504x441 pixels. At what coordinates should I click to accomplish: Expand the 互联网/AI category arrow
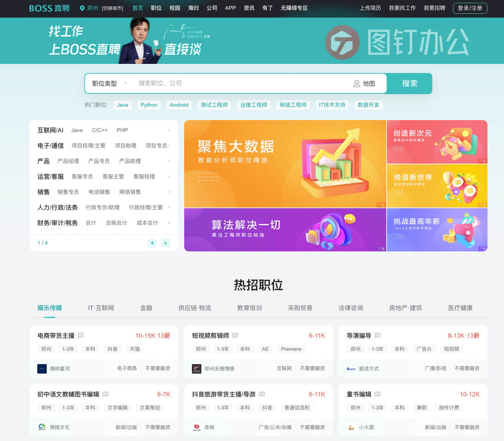tap(169, 130)
